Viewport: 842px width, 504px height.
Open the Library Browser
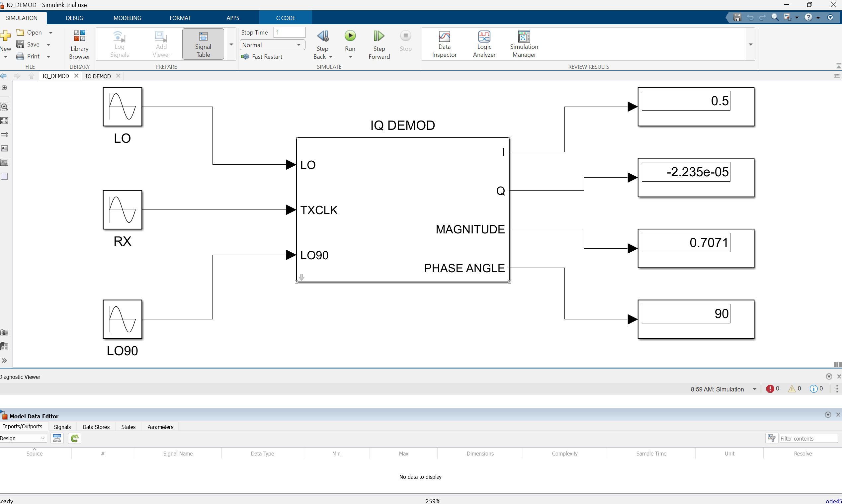(x=79, y=44)
